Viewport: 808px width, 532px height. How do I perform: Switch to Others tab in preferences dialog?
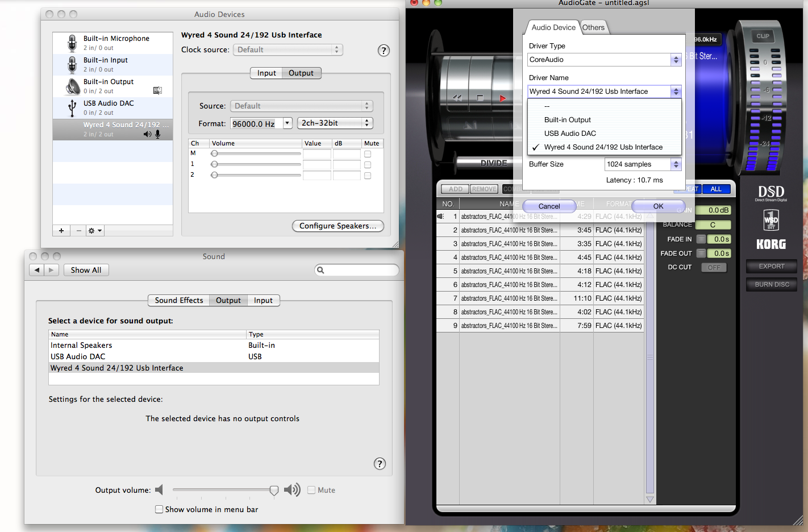click(x=594, y=27)
